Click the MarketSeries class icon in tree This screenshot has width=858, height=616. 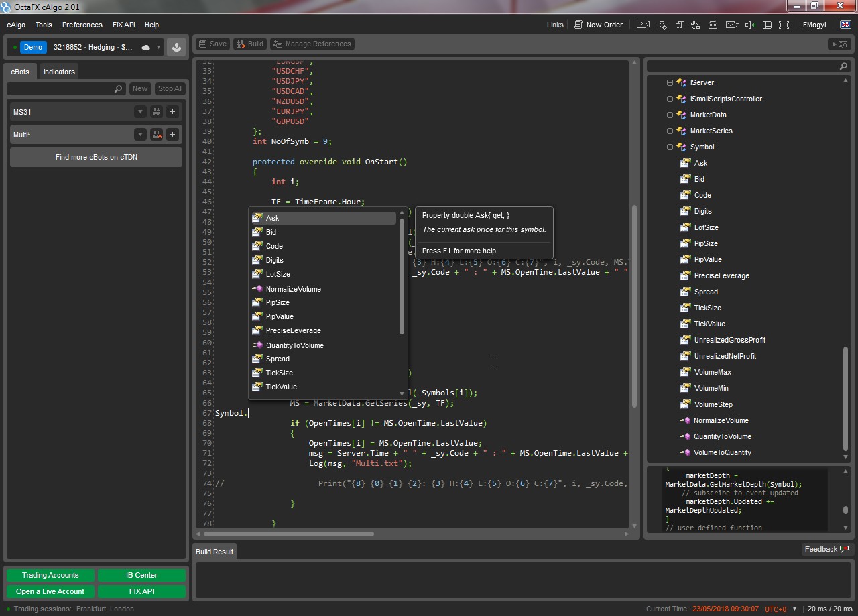[682, 131]
